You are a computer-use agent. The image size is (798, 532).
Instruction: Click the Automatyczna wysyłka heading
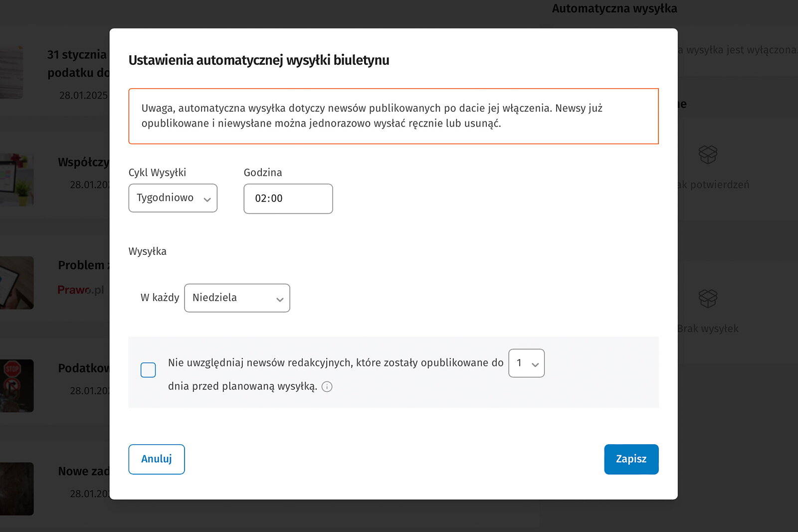pyautogui.click(x=614, y=8)
